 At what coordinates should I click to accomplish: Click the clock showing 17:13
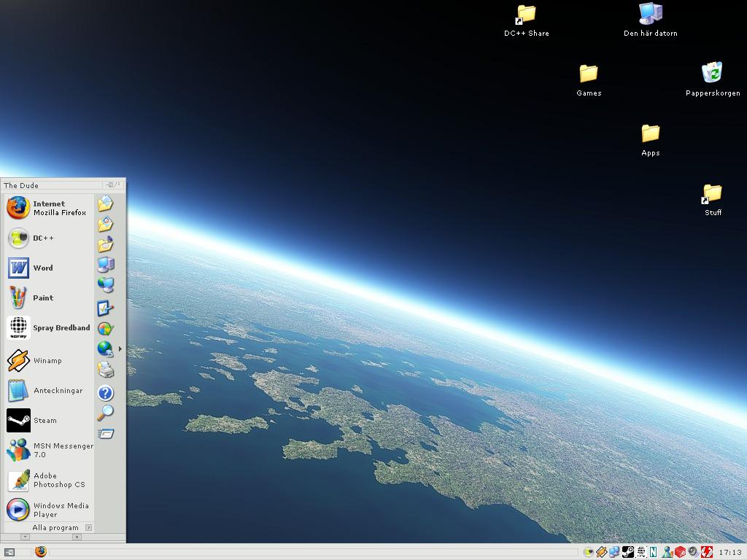pos(730,552)
